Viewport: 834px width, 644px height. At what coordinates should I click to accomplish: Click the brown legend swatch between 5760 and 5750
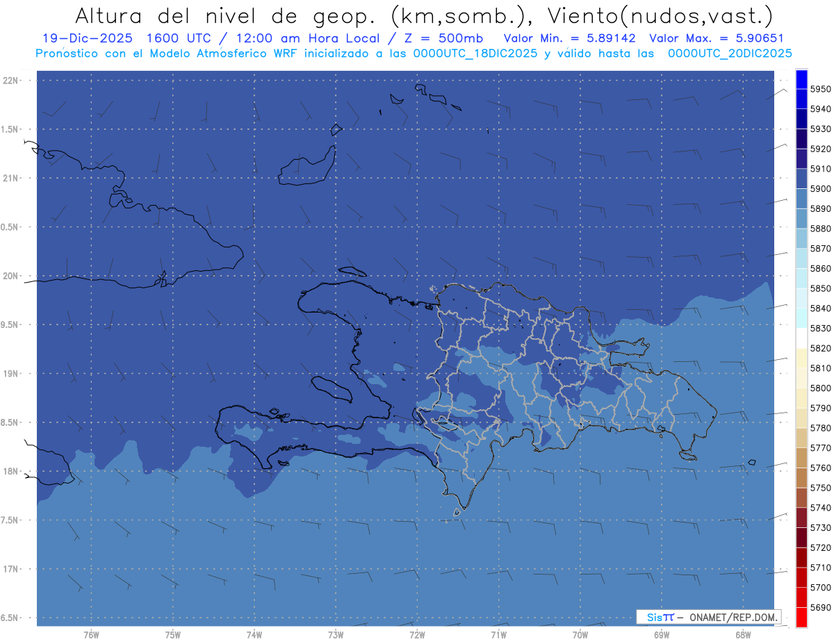(801, 477)
